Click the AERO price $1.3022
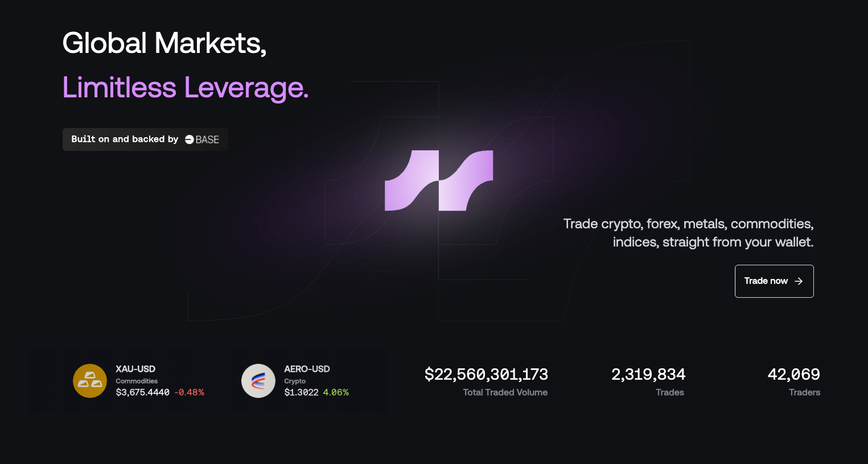The image size is (868, 464). click(x=301, y=392)
